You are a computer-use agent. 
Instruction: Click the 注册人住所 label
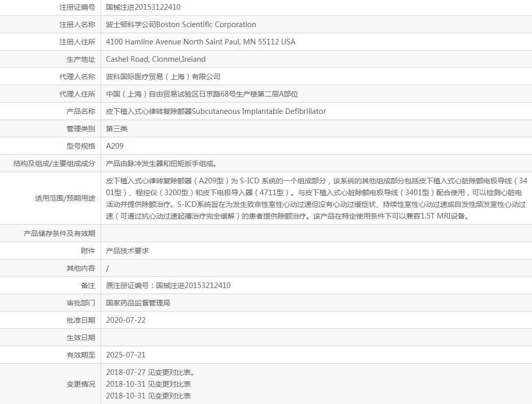click(78, 42)
